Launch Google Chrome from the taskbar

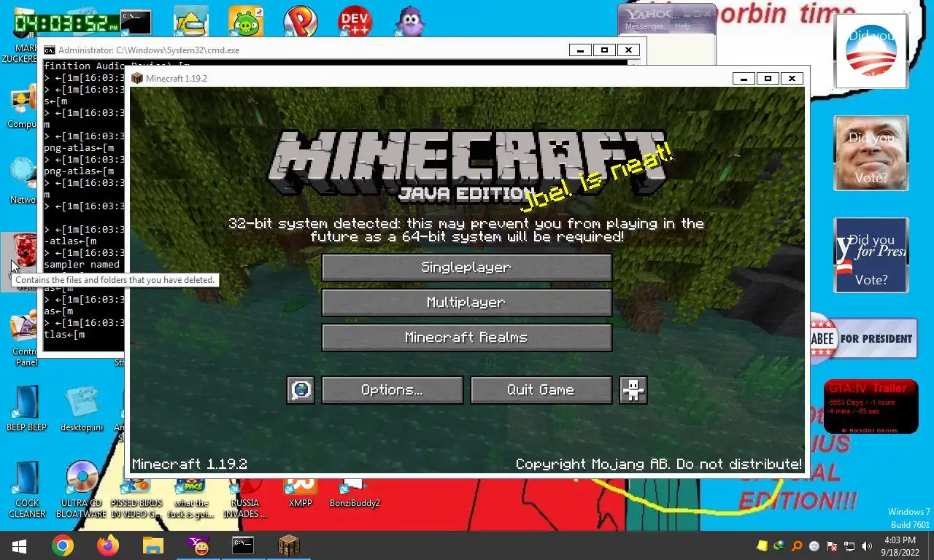pos(63,545)
